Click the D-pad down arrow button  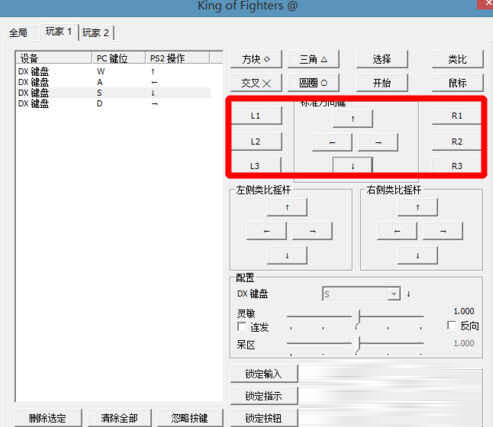coord(353,165)
